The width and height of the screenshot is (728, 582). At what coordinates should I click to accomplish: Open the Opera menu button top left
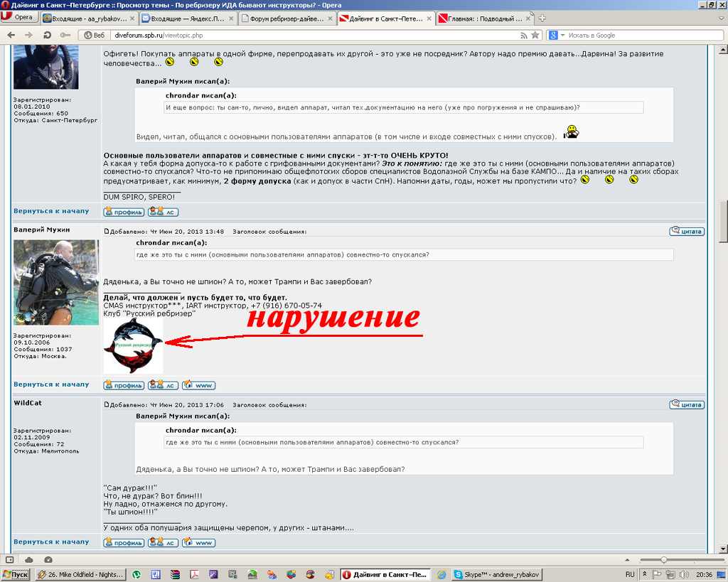pos(18,16)
